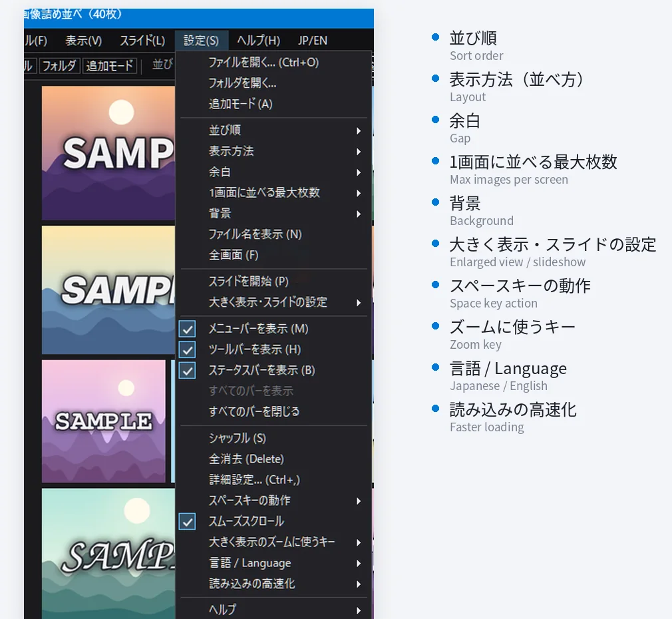Toggle ファイル名を表示 (N)

click(x=273, y=234)
